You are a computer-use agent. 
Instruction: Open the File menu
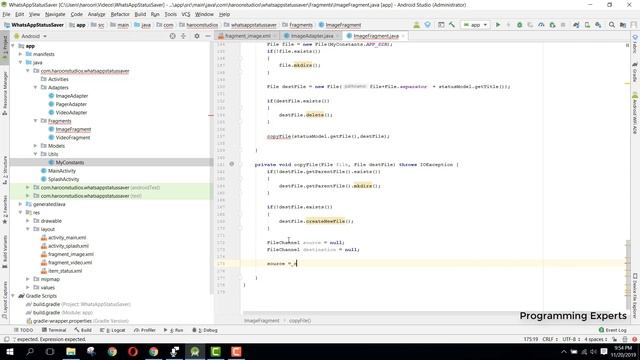6,14
